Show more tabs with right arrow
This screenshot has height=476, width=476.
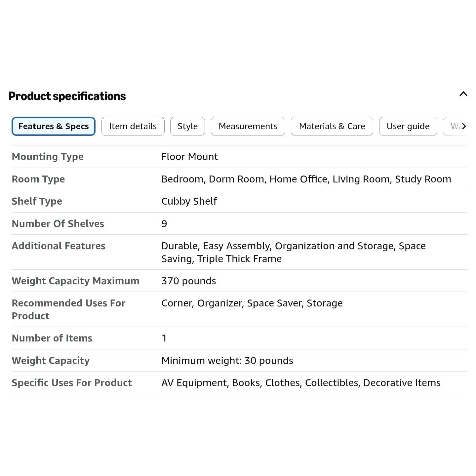click(464, 126)
